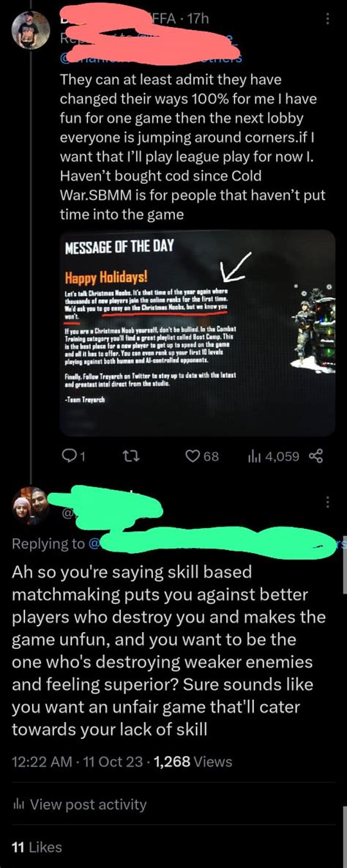Screen dimensions: 347x868
Task: Open three-dot menu on reply tweet
Action: pyautogui.click(x=328, y=502)
